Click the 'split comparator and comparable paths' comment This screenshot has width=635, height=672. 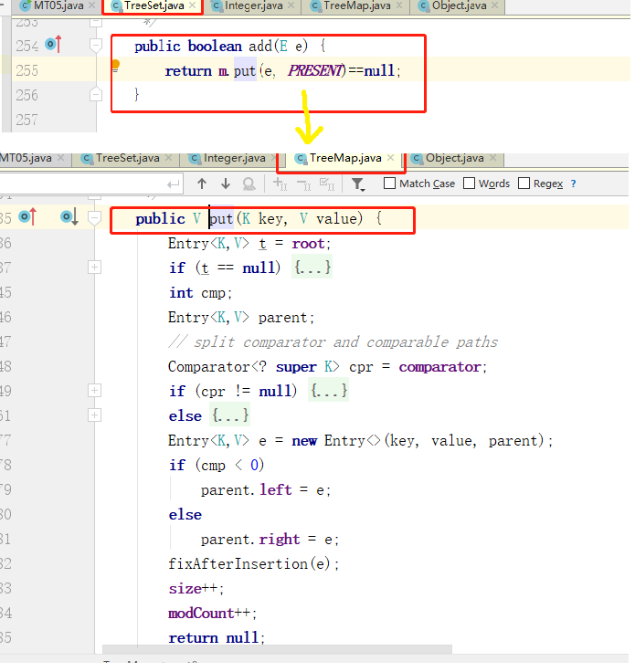[x=333, y=342]
